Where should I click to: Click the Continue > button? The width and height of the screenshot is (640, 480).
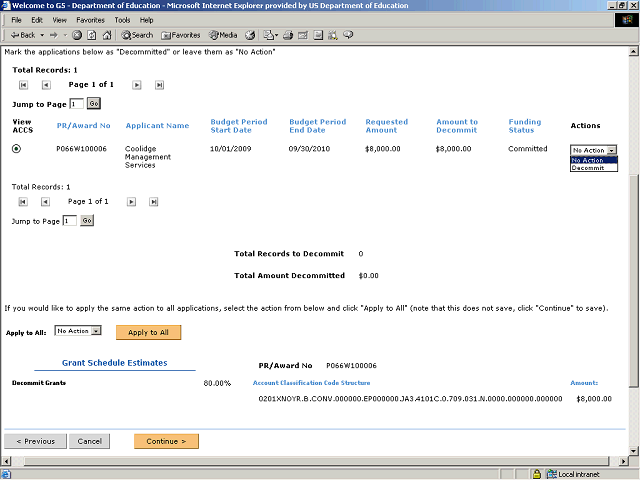(166, 441)
